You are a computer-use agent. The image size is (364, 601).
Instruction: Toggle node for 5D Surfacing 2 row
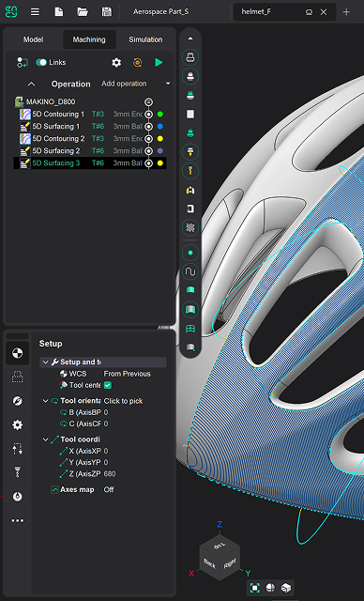pyautogui.click(x=148, y=151)
